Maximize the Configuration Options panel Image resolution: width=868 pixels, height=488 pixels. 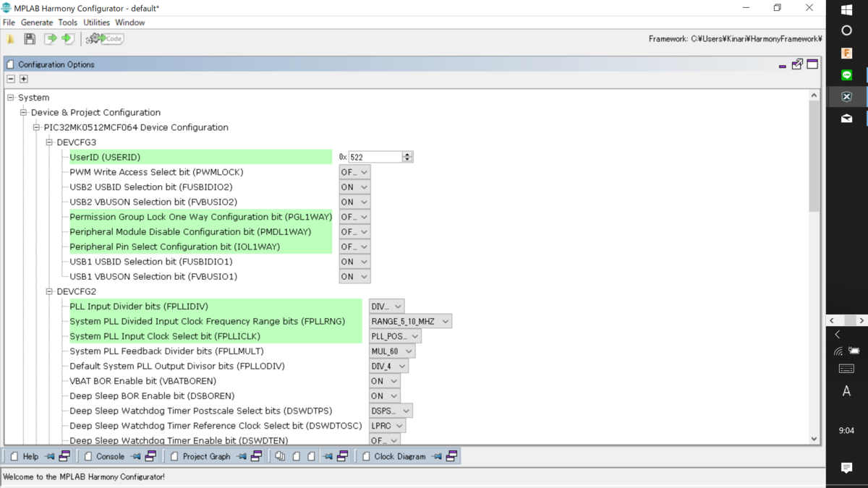point(812,64)
